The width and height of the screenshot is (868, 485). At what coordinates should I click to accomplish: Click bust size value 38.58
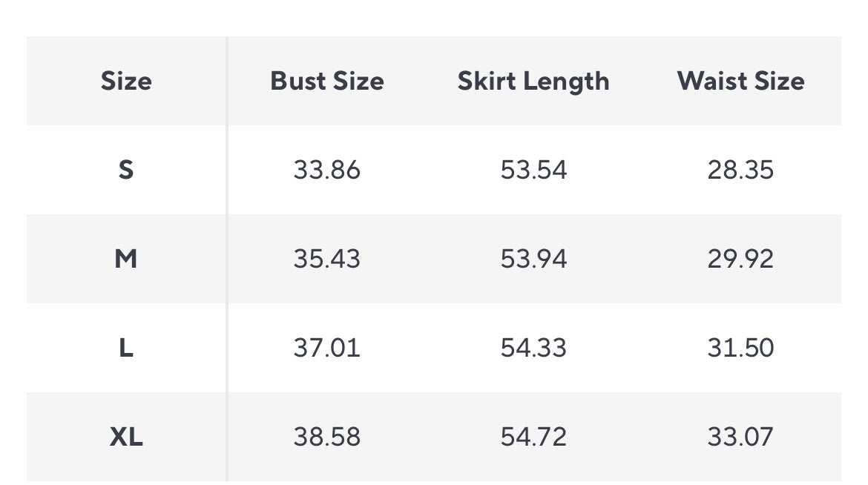(x=326, y=437)
